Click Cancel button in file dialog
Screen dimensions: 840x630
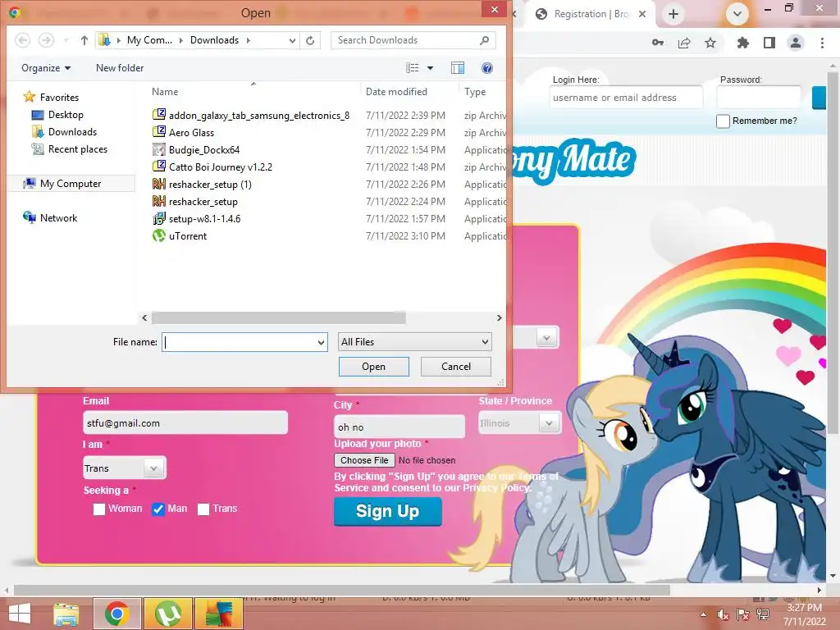click(x=456, y=367)
